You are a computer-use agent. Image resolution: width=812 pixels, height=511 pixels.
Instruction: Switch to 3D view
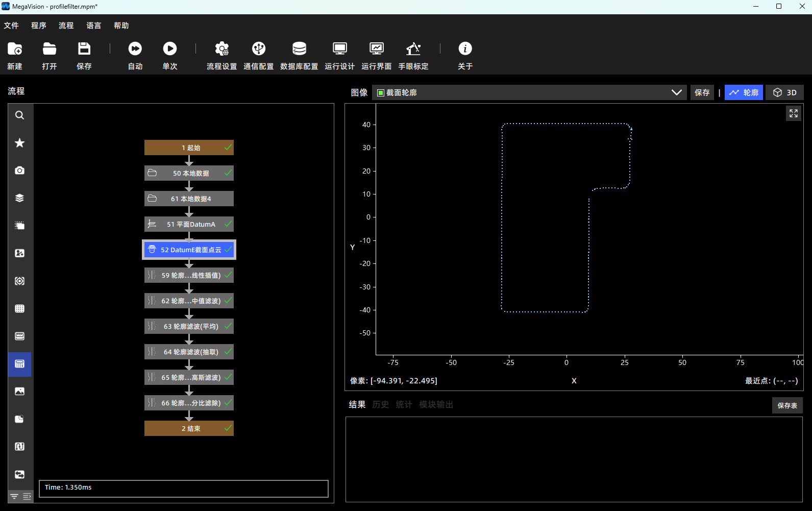coord(785,92)
